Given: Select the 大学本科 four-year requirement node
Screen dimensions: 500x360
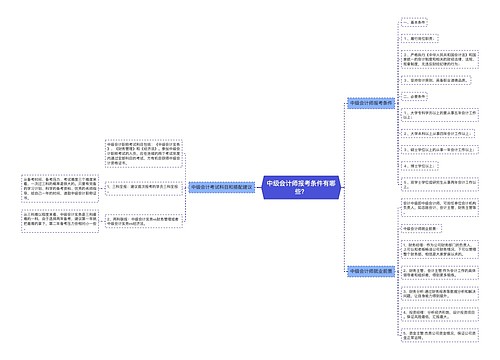Looking at the screenshot, I should coord(438,134).
